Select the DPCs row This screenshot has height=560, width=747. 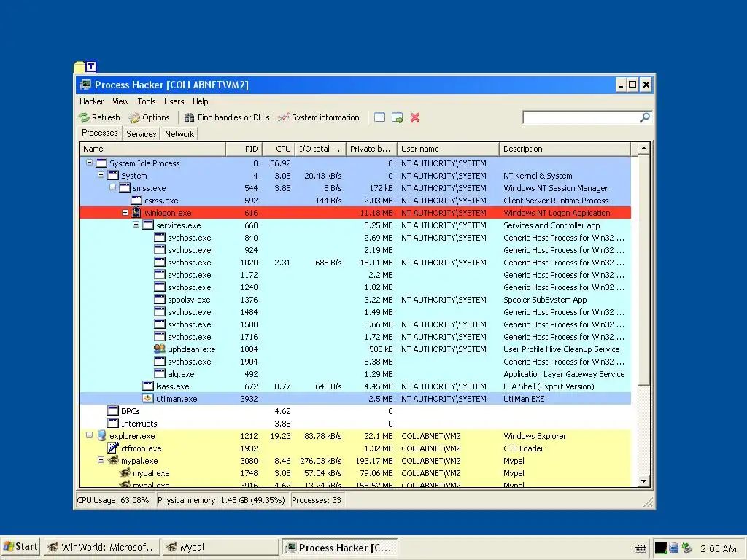(355, 411)
